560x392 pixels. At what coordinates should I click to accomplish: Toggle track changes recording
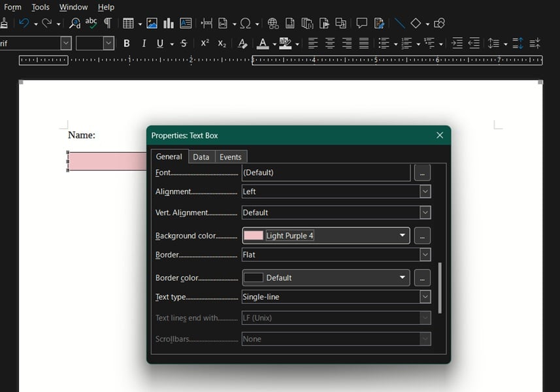point(379,24)
